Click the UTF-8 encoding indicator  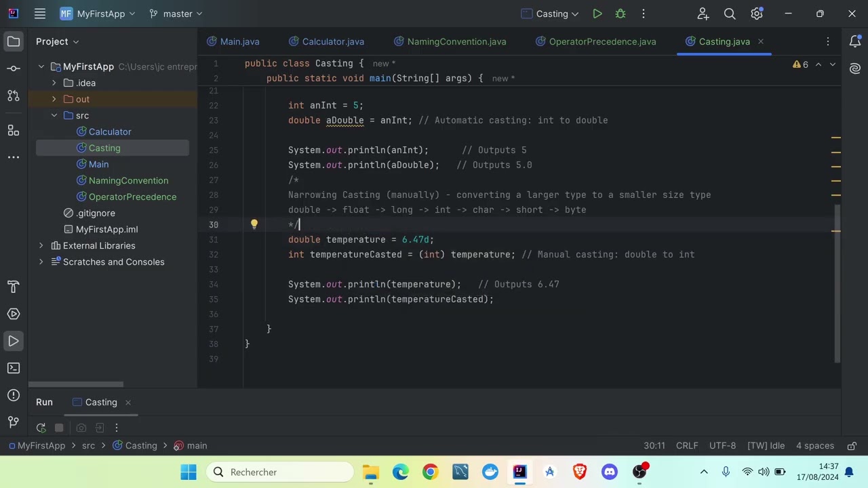click(x=722, y=445)
